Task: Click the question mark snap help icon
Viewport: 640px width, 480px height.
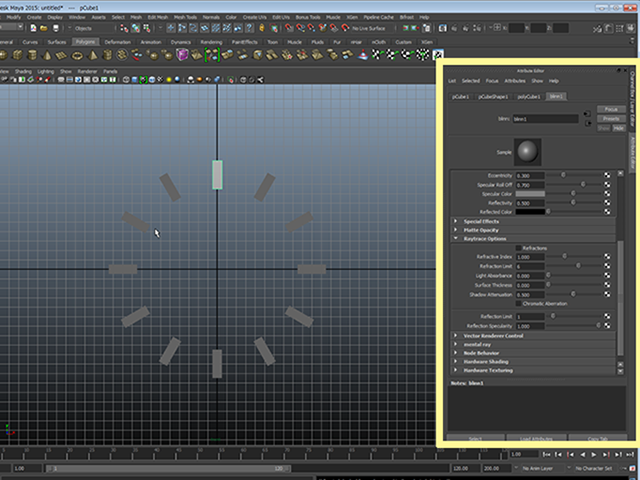Action: (249, 28)
